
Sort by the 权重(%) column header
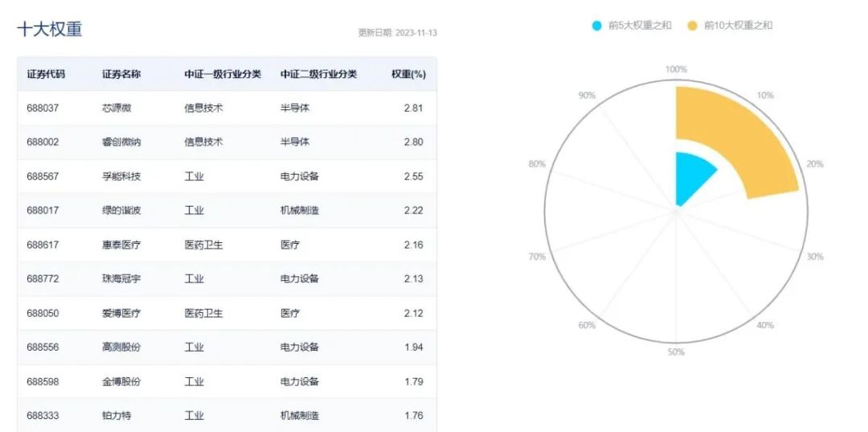[408, 74]
